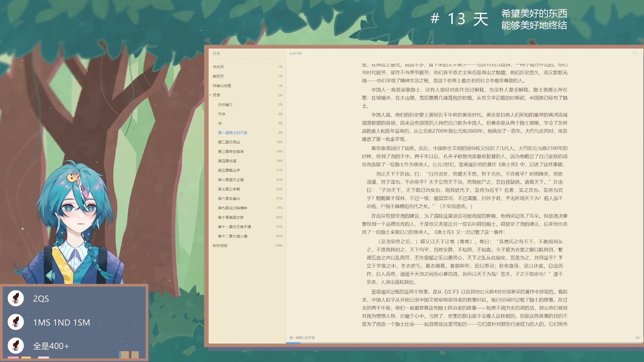Go to 第六章登天之道
Viewport: 644px width, 362px height.
point(247,180)
